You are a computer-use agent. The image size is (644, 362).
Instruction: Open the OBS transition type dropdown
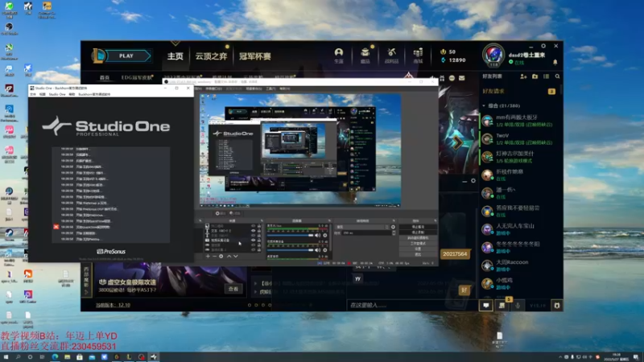(x=362, y=227)
